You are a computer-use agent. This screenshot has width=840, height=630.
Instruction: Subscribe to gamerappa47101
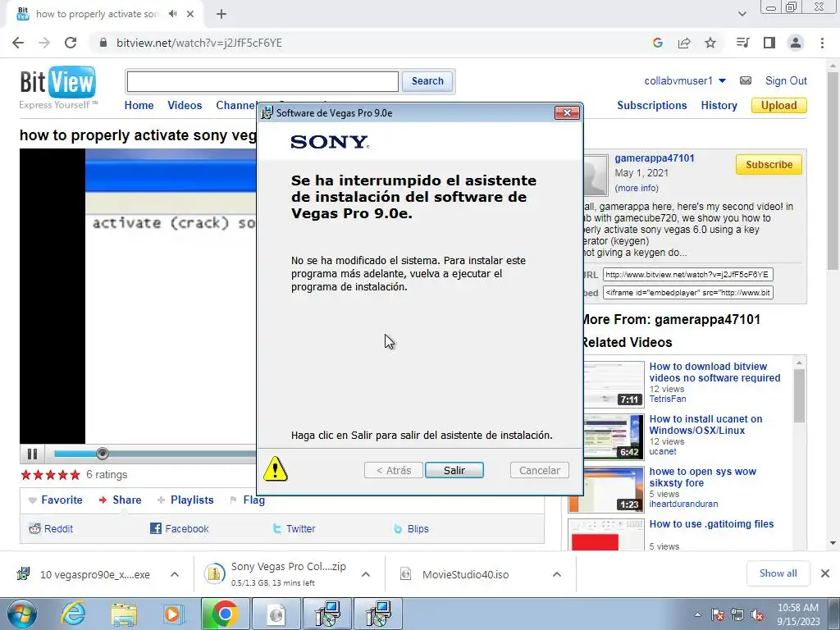(x=769, y=164)
